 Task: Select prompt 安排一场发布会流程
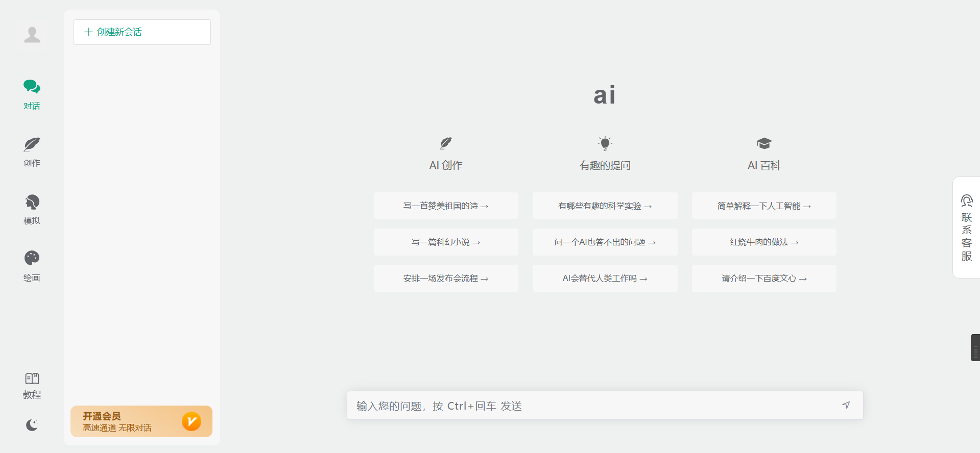[x=446, y=278]
